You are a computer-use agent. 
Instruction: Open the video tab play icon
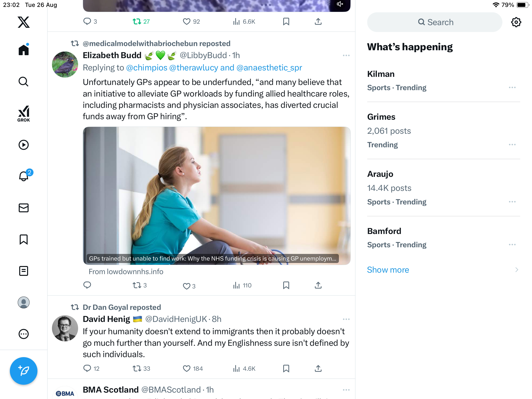(24, 145)
